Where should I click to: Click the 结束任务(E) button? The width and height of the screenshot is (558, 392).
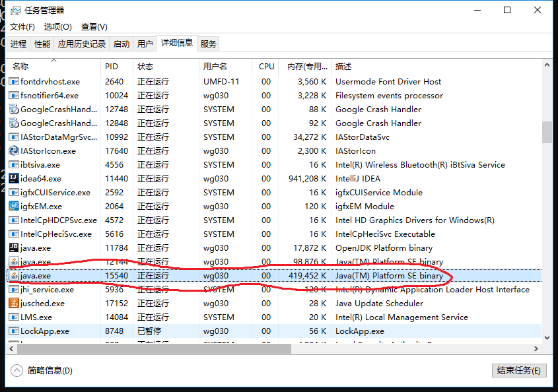tap(520, 371)
